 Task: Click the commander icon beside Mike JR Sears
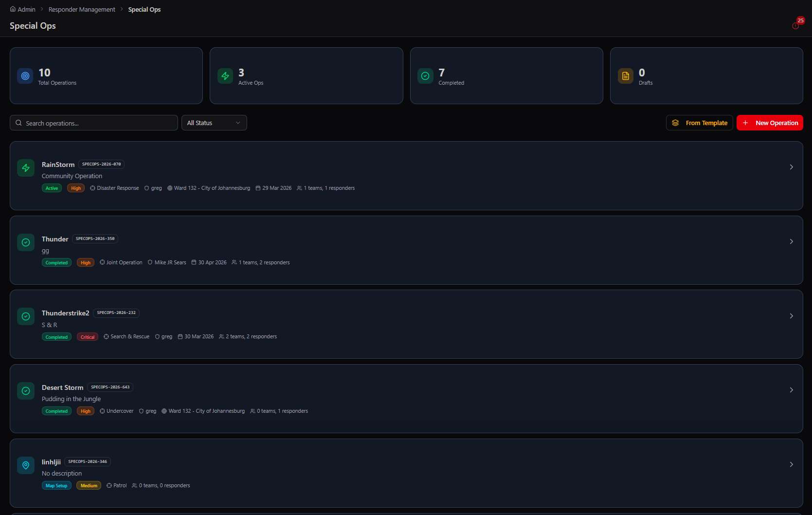(150, 262)
